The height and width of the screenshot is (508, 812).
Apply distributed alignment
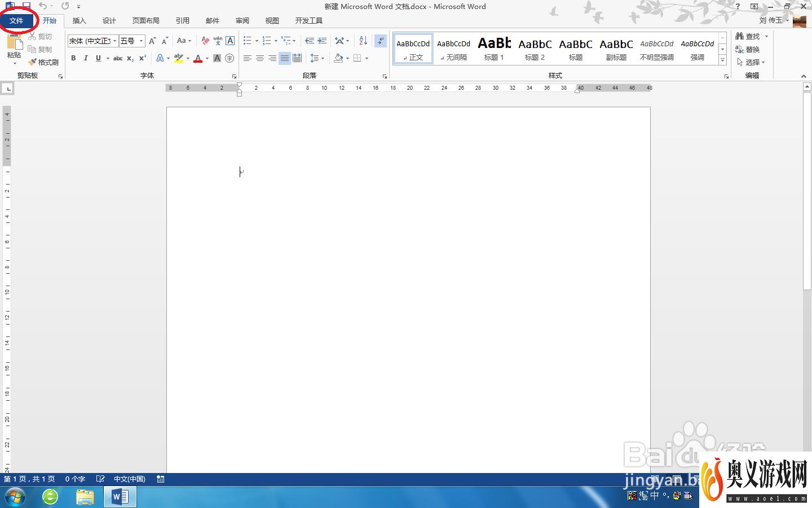pos(297,58)
